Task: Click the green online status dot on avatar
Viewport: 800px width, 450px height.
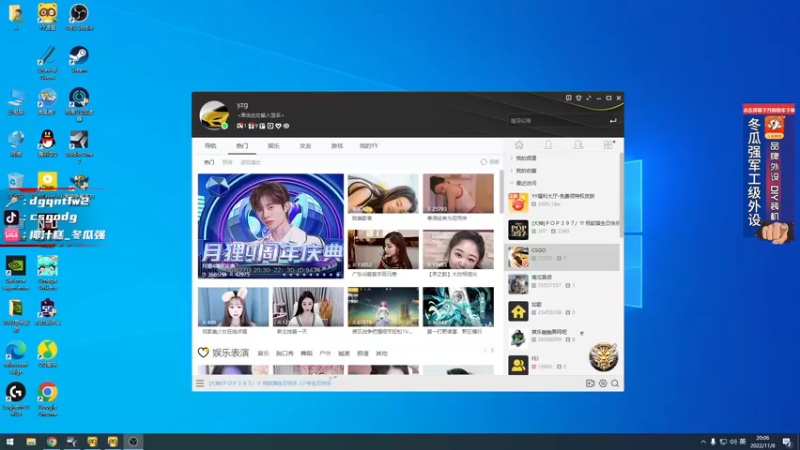Action: [224, 126]
